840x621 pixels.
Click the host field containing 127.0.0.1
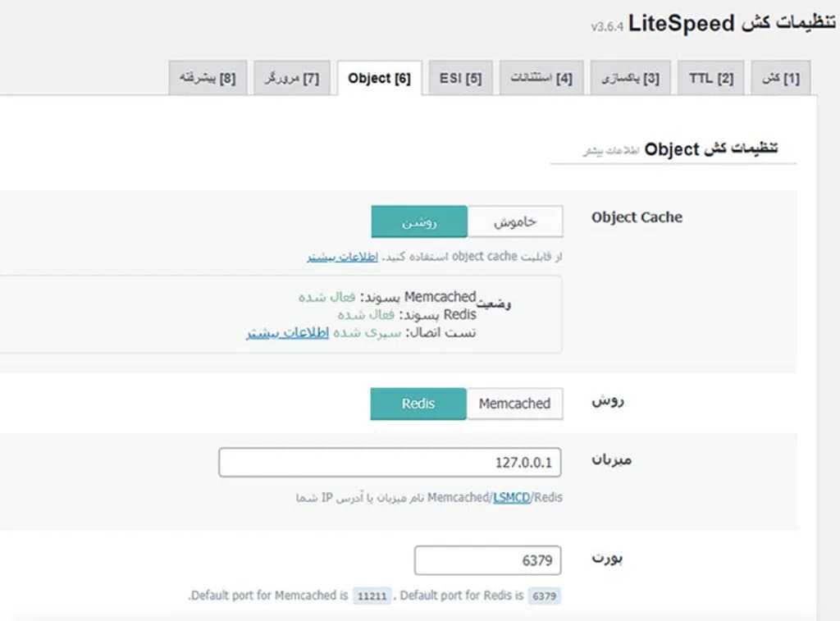[x=390, y=463]
